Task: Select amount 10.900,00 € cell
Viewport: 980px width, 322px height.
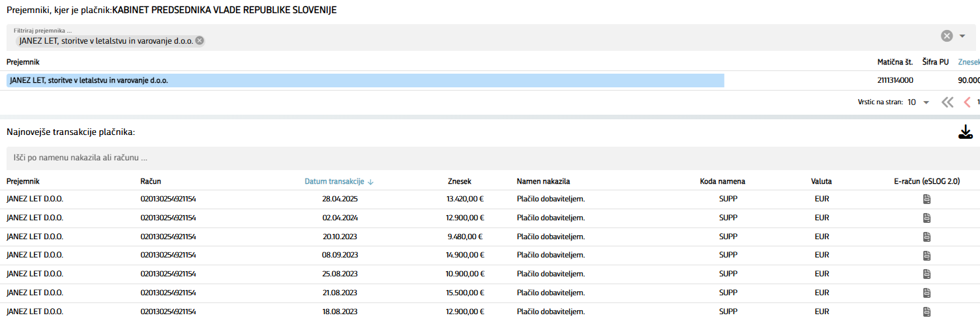Action: 464,274
